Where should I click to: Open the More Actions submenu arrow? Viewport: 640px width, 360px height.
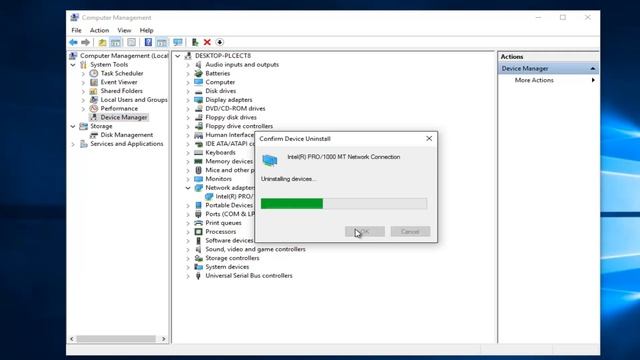[593, 80]
